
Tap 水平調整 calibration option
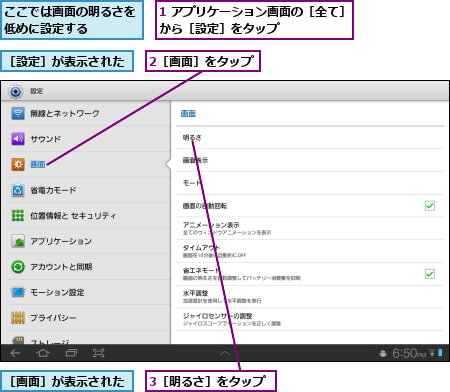(x=310, y=297)
